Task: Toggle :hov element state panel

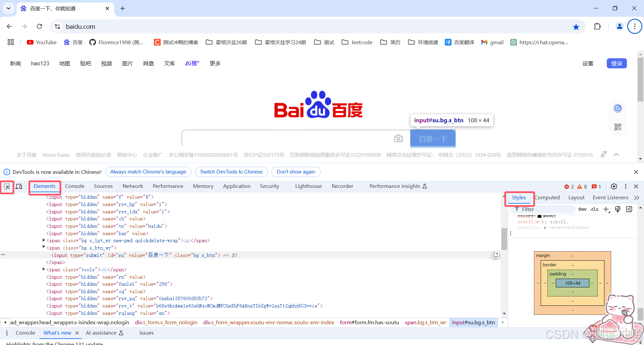Action: pyautogui.click(x=582, y=209)
